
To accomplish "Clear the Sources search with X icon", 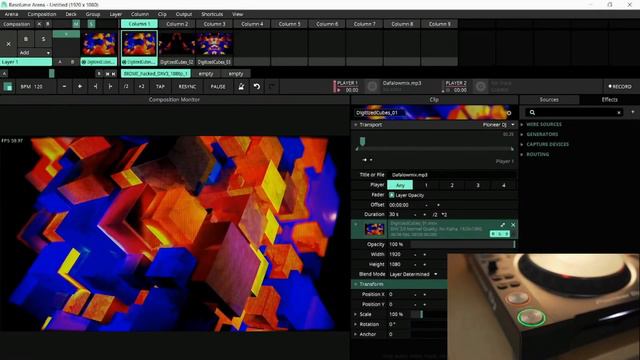I will point(619,112).
